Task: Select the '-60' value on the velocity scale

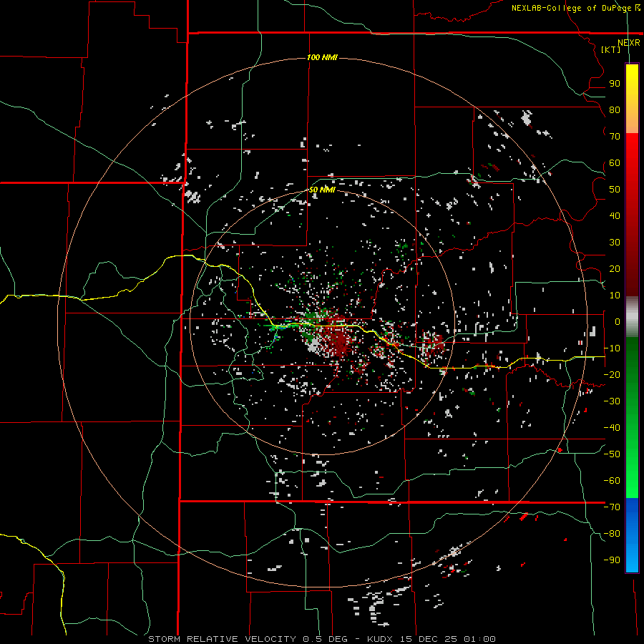Action: click(x=612, y=481)
